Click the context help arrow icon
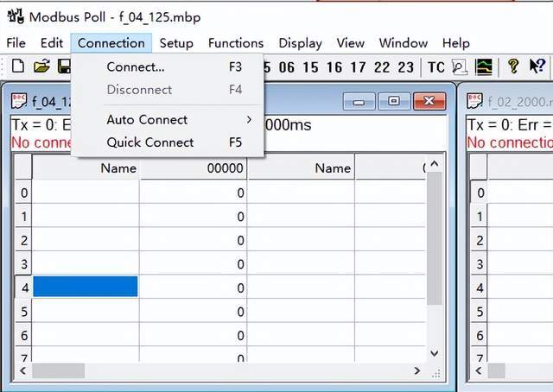 (x=537, y=66)
